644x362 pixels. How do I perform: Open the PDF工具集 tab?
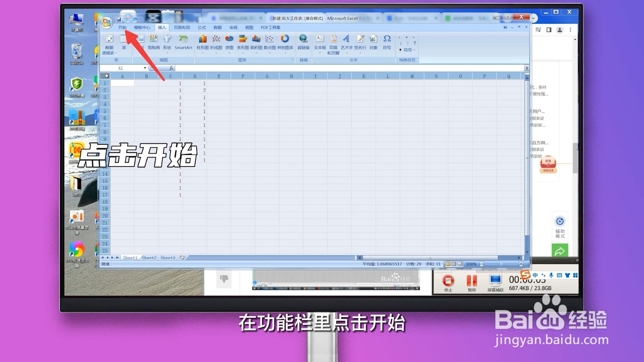click(270, 27)
